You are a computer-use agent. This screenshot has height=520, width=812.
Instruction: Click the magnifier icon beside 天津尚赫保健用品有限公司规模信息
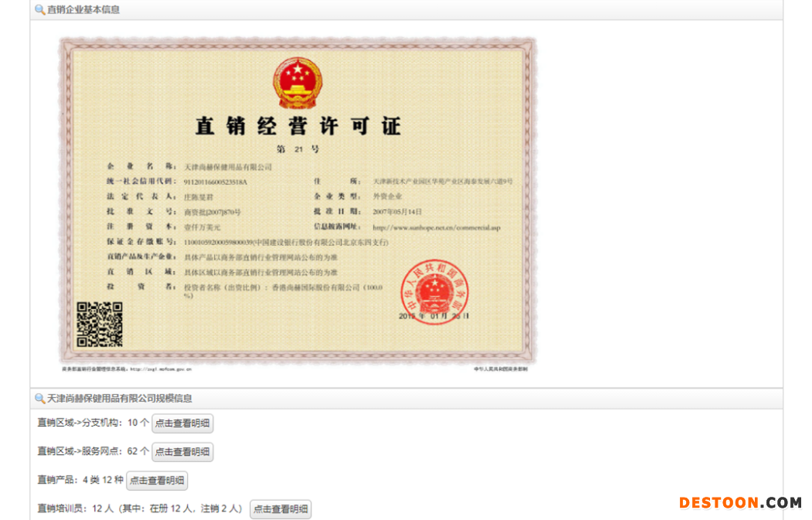coord(39,399)
